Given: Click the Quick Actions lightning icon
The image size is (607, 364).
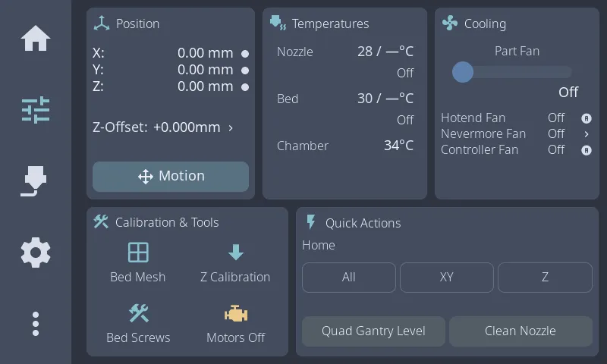Looking at the screenshot, I should tap(310, 222).
